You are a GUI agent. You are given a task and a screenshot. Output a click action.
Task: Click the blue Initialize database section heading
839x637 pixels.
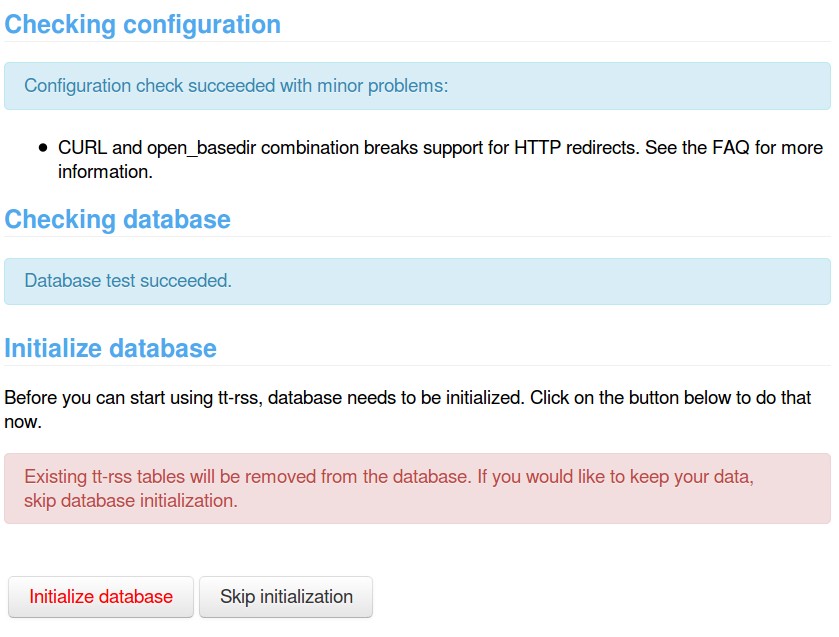pyautogui.click(x=111, y=348)
